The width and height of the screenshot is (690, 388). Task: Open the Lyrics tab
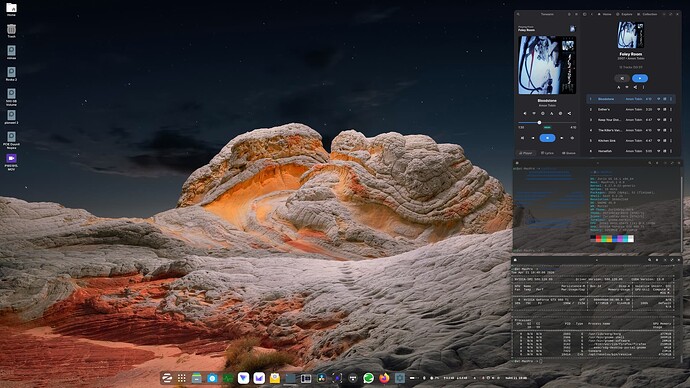[x=547, y=153]
